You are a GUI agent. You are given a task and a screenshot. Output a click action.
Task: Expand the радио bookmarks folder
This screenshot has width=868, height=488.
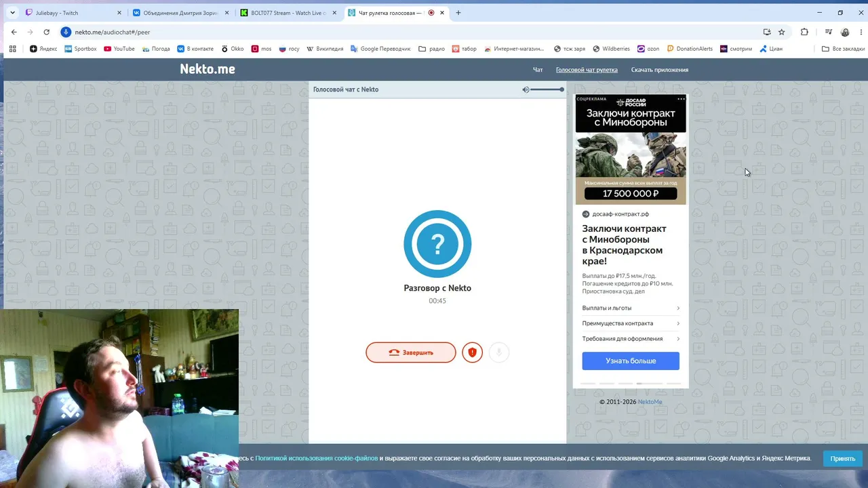(432, 49)
